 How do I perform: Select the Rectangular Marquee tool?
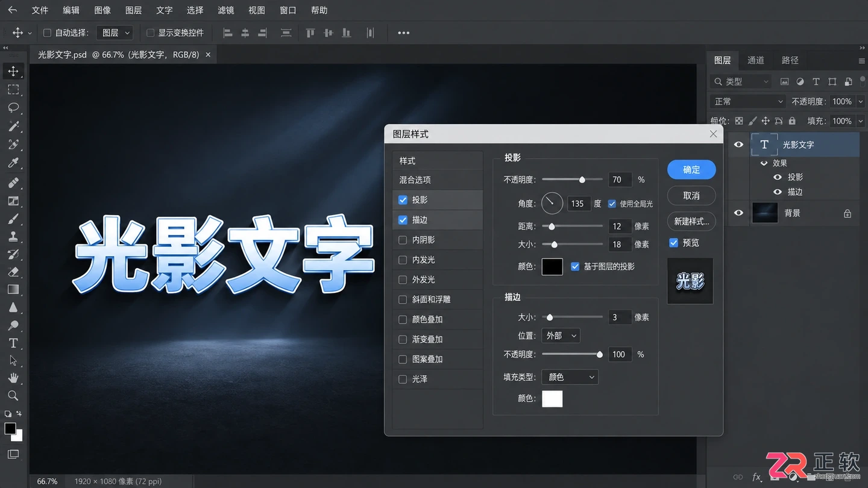click(13, 90)
